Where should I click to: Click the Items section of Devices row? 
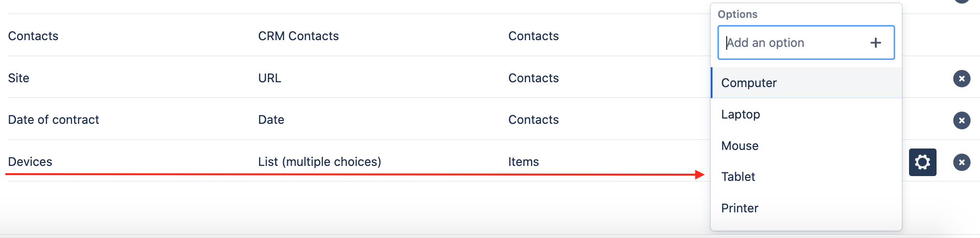click(x=523, y=162)
